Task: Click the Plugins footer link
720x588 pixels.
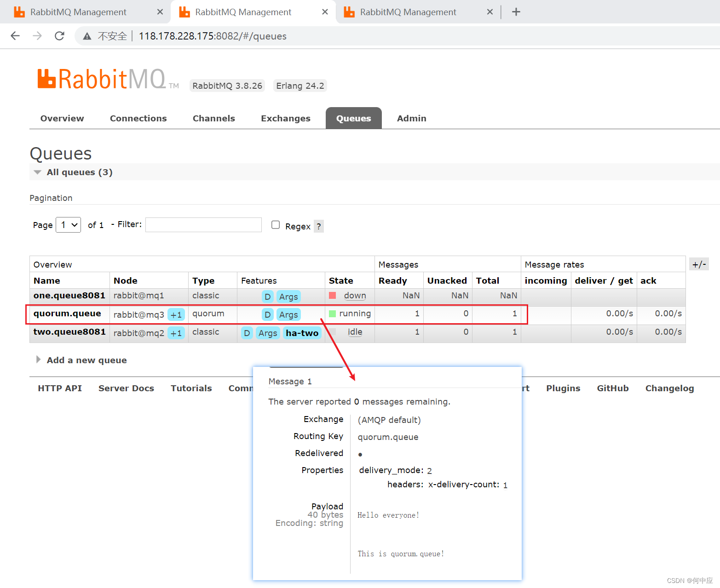Action: (563, 388)
